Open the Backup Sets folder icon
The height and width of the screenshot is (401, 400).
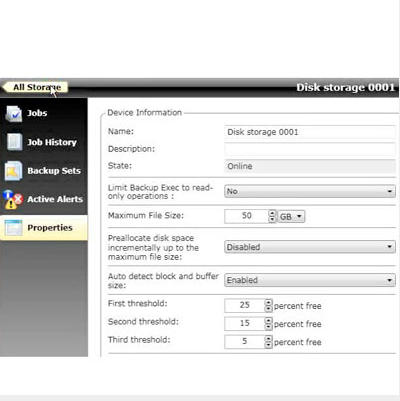point(14,171)
